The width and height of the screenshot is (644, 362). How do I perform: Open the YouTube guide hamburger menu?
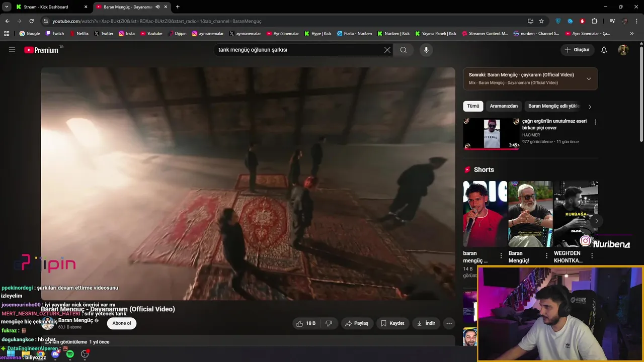click(12, 50)
